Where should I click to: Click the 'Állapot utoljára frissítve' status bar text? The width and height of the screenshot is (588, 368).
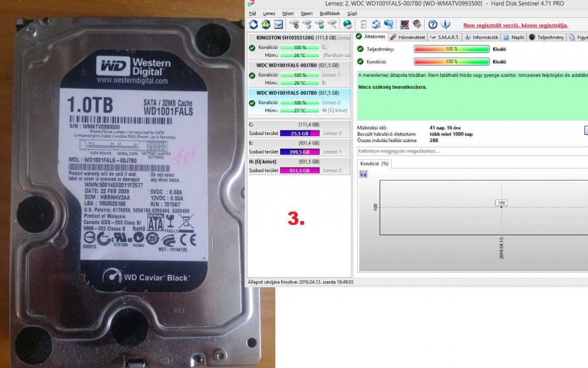coord(300,282)
